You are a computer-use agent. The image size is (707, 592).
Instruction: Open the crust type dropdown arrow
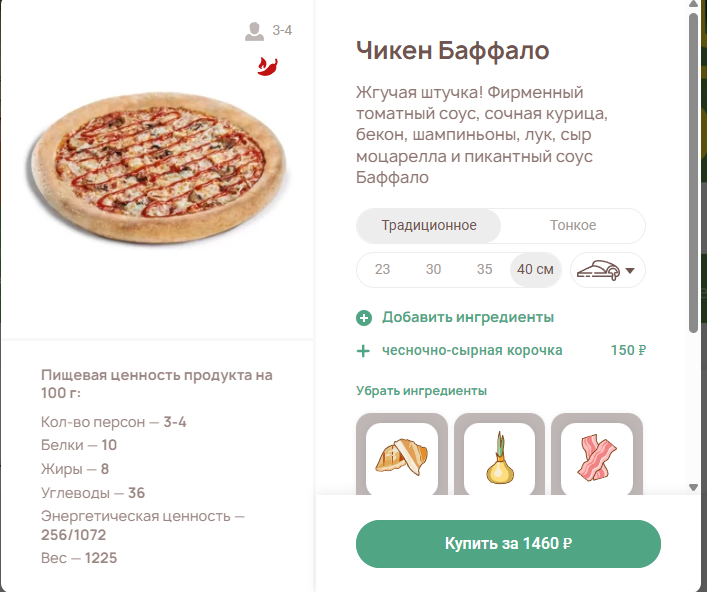[x=630, y=270]
